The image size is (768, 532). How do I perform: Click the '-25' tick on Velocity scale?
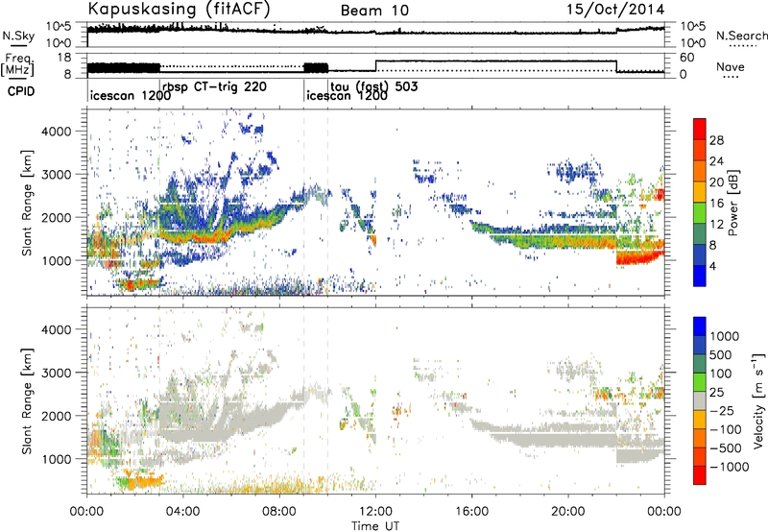click(723, 410)
